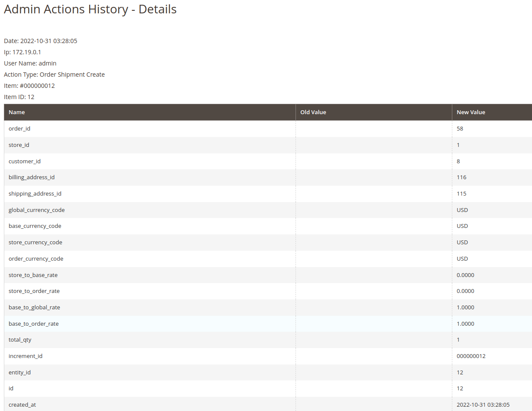Select the entity_id row name
The width and height of the screenshot is (532, 411).
pyautogui.click(x=20, y=372)
